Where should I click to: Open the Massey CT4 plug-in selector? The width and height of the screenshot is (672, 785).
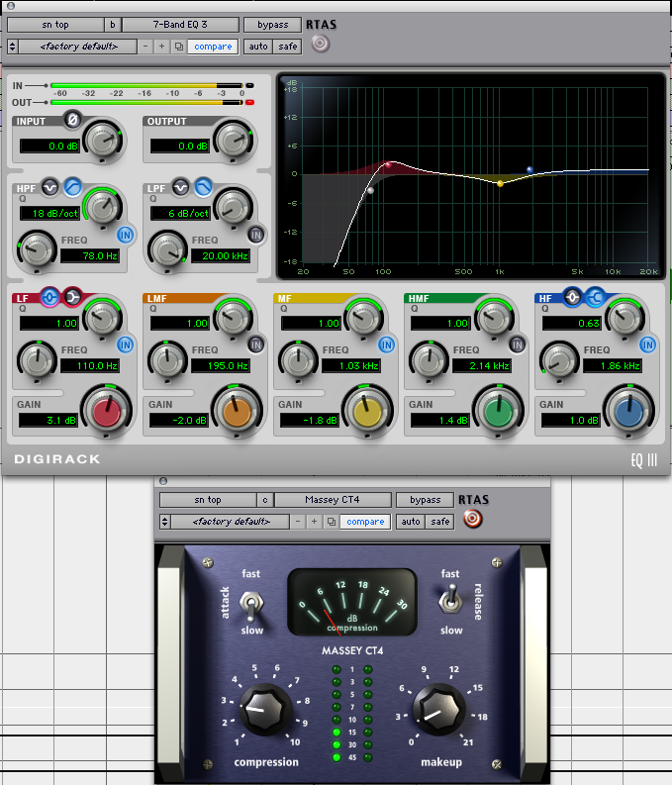pos(333,500)
